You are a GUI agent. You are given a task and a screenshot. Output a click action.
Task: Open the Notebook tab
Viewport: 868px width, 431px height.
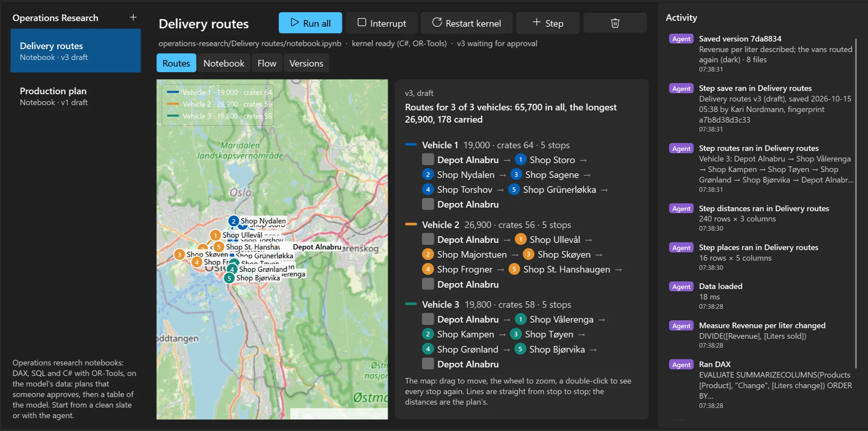pos(224,63)
